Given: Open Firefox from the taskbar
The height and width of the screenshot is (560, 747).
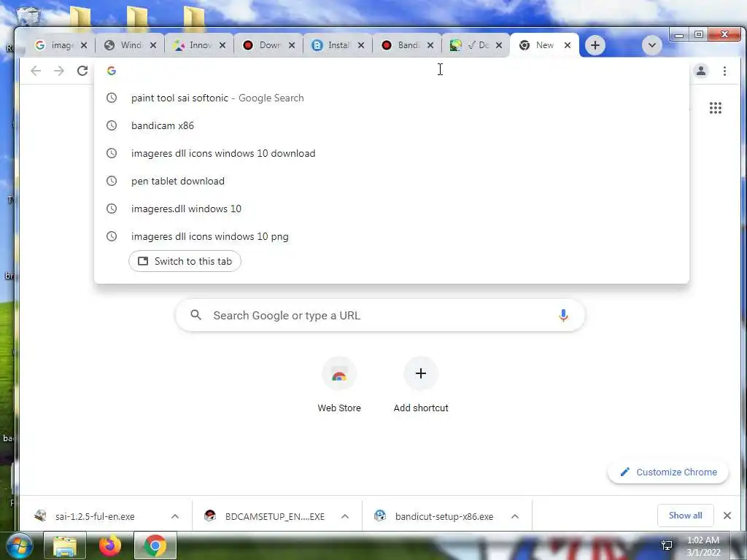Looking at the screenshot, I should pos(110,545).
